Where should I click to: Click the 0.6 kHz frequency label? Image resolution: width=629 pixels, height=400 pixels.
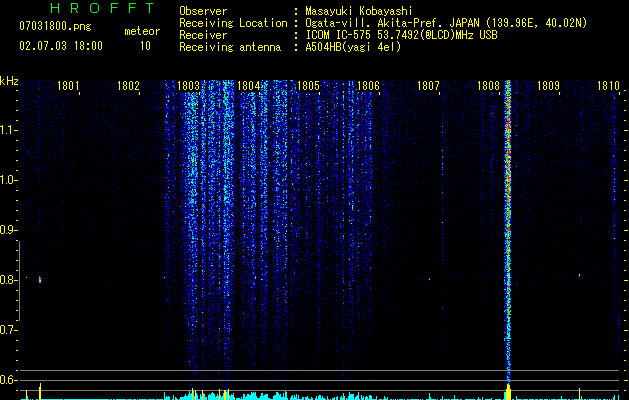(8, 380)
